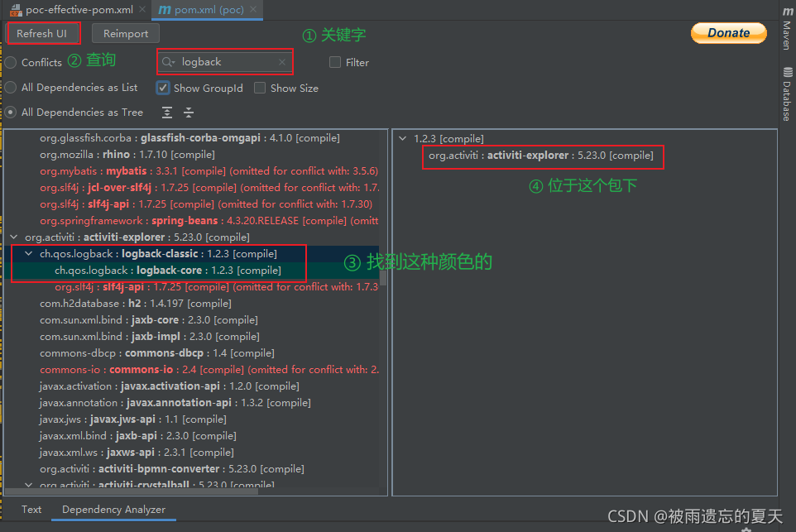The image size is (796, 532).
Task: Switch to the Text tab
Action: [x=31, y=510]
